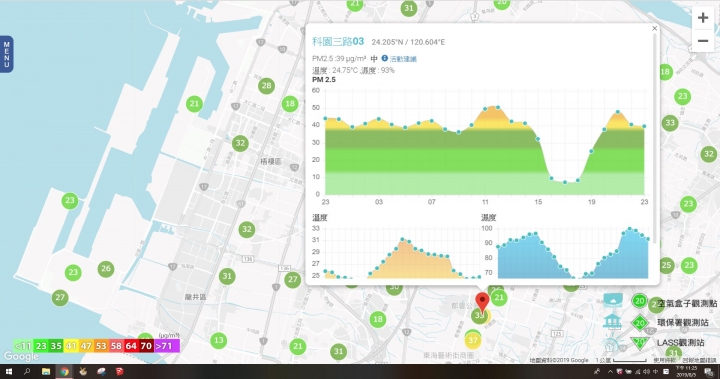The width and height of the screenshot is (720, 379).
Task: Select the red location pin marker
Action: [482, 302]
